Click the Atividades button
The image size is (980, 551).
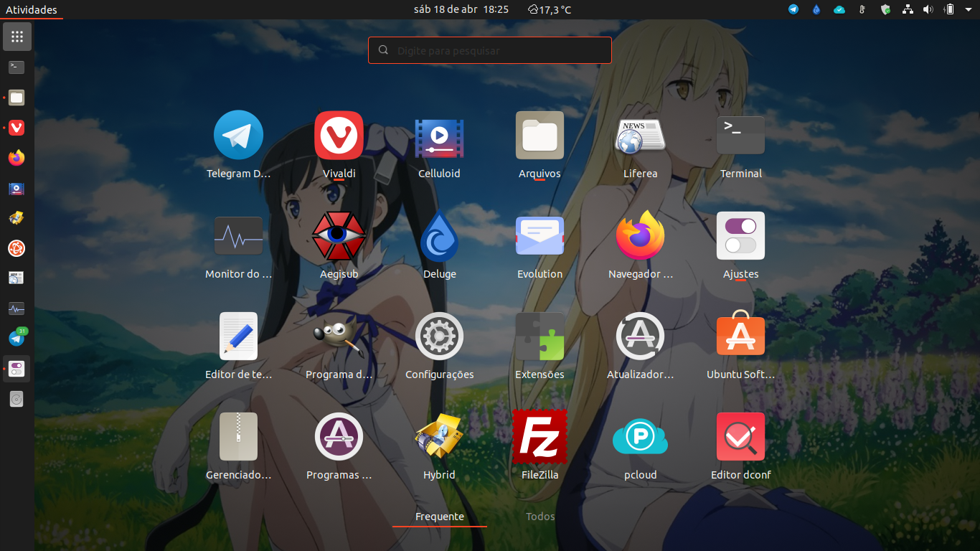coord(32,9)
